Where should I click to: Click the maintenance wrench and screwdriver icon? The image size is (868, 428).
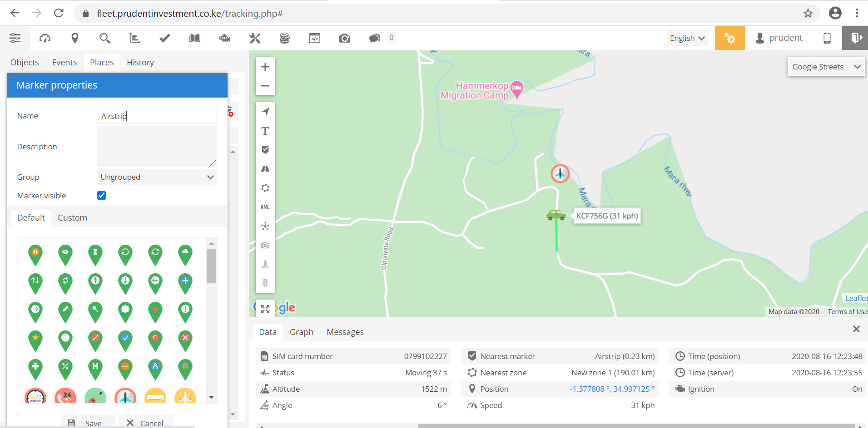pos(255,38)
